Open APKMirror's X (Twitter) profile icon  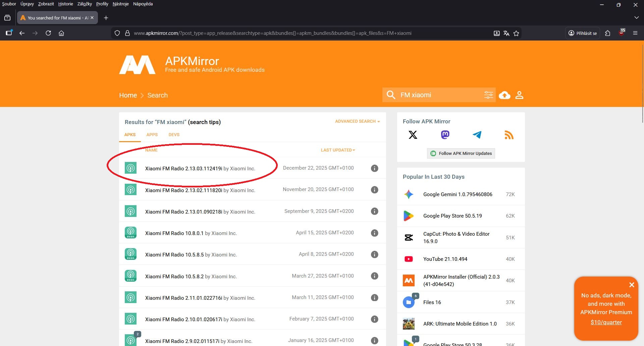point(413,135)
